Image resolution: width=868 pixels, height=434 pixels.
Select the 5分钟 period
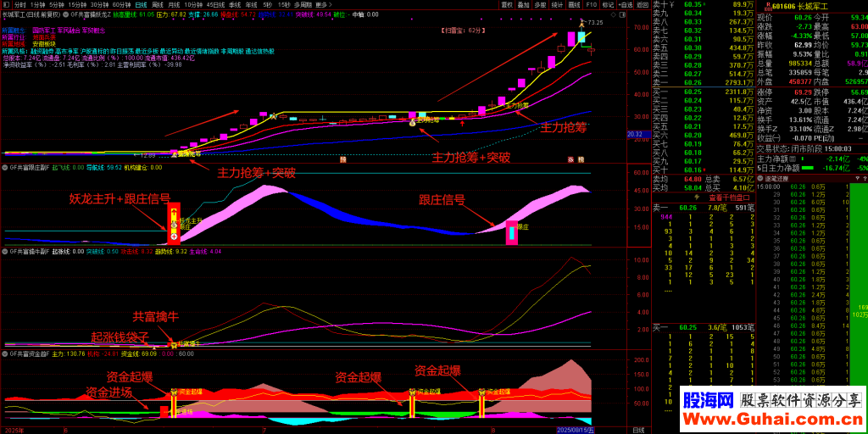57,4
